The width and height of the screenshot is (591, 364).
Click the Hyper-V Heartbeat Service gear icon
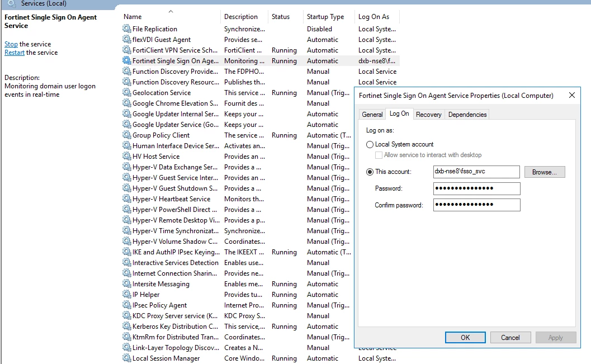click(126, 198)
